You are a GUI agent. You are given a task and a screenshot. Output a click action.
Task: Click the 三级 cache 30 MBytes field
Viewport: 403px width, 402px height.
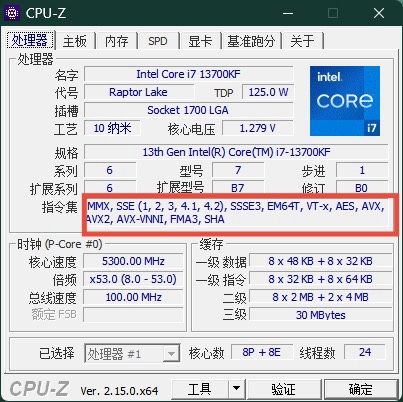[x=321, y=315]
